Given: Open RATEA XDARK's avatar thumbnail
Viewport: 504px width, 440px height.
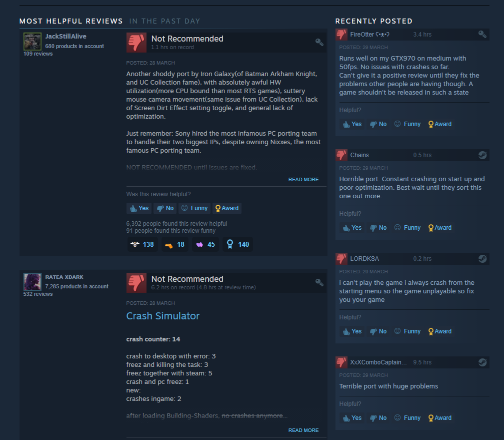Looking at the screenshot, I should tap(32, 282).
